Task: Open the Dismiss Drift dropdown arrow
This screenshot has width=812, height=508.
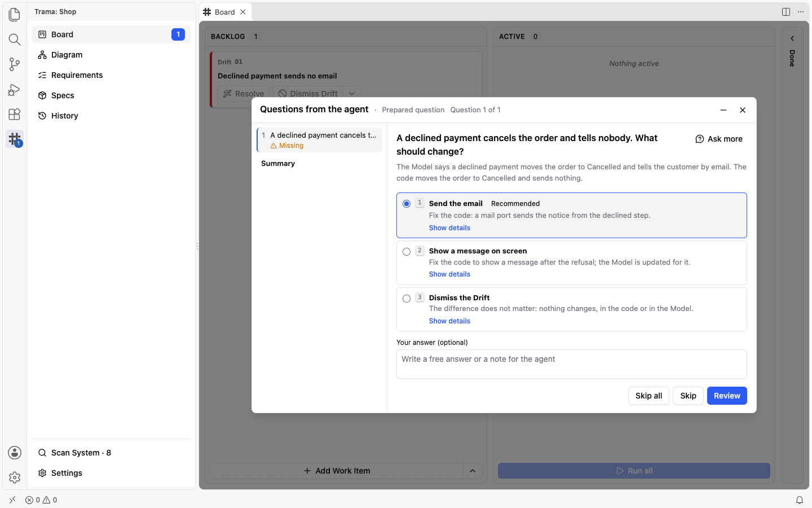Action: point(352,94)
